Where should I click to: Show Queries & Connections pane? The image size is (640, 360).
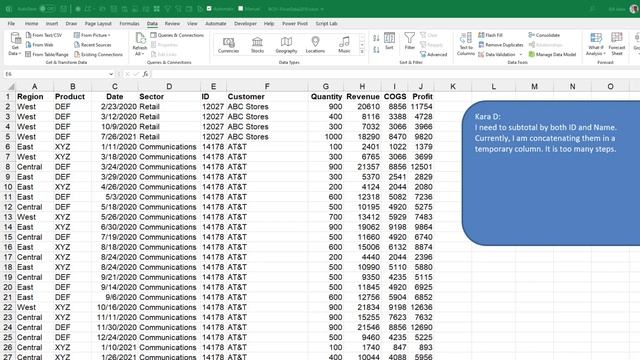pos(177,35)
